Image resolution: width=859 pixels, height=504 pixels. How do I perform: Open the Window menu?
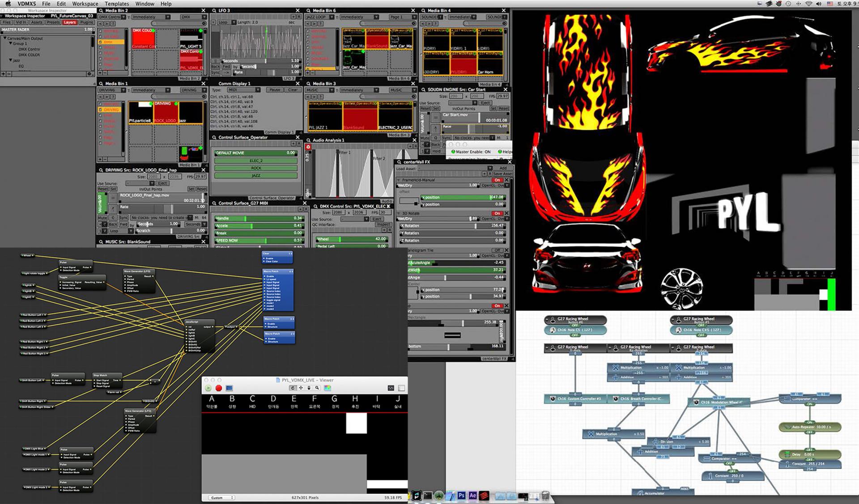[x=145, y=4]
